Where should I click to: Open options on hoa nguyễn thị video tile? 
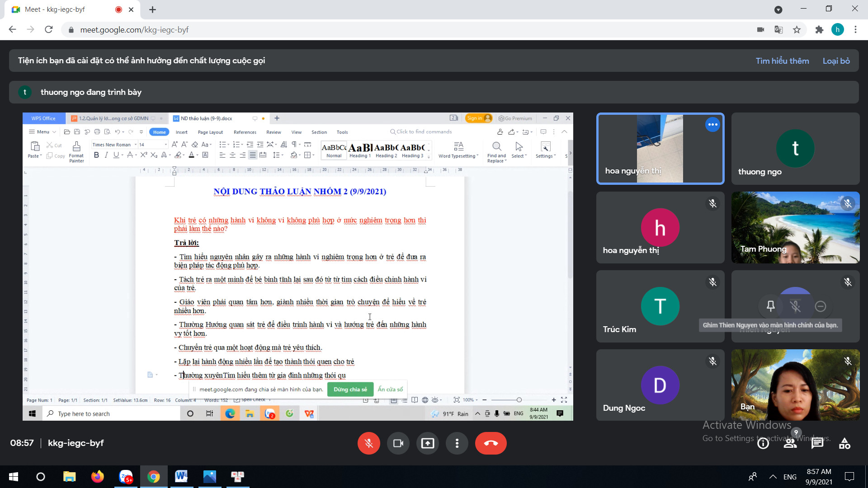pyautogui.click(x=712, y=124)
